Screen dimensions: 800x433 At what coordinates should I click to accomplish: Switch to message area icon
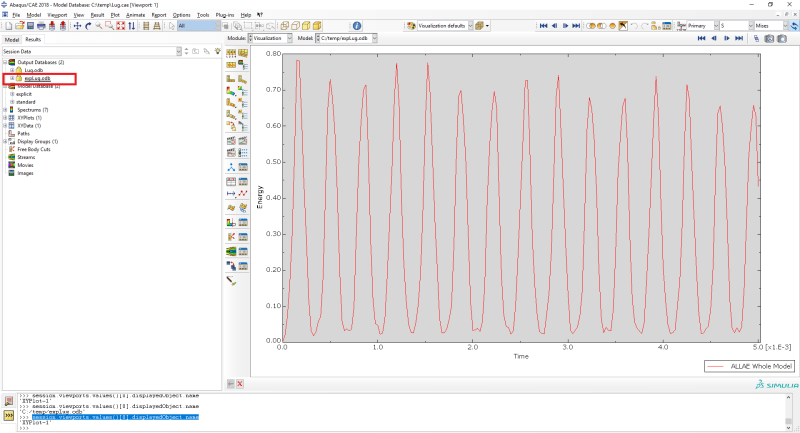pyautogui.click(x=9, y=401)
